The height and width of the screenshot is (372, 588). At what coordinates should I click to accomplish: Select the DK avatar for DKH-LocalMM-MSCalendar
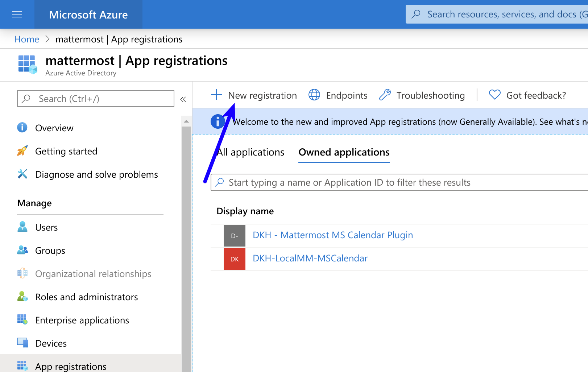234,259
